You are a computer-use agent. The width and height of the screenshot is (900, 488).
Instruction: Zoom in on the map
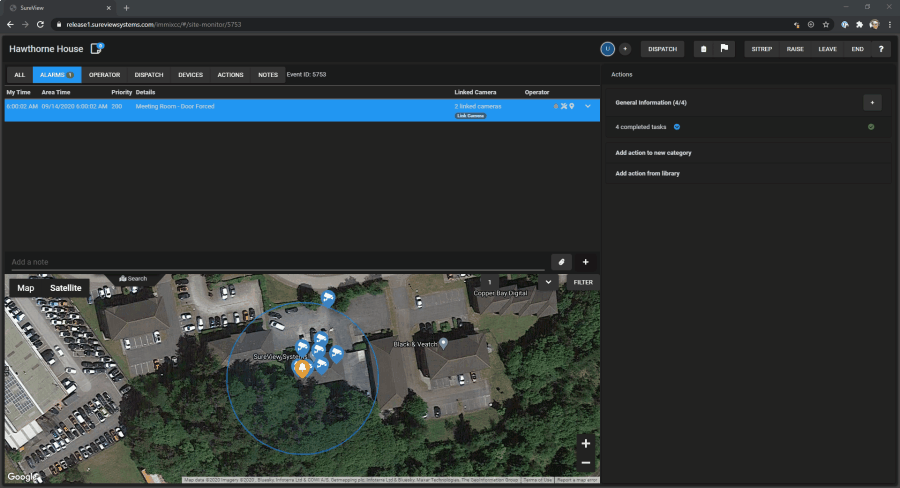click(585, 443)
